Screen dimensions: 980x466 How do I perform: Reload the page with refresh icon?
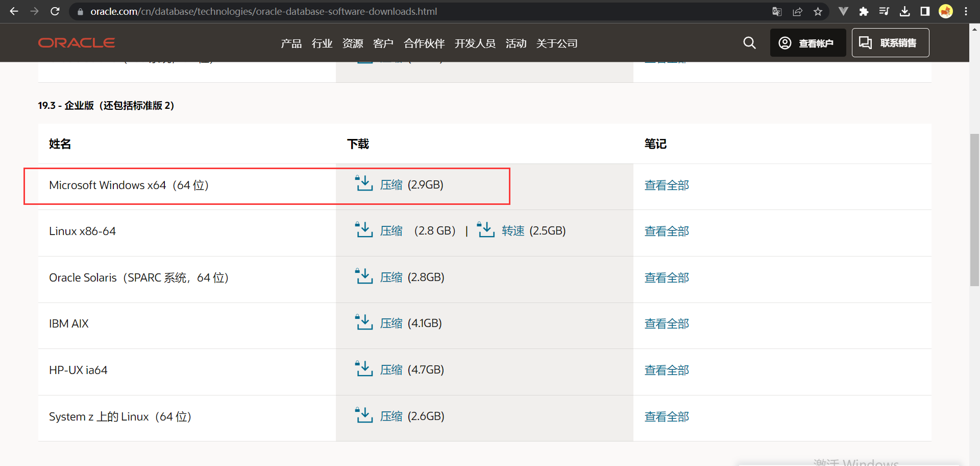[55, 11]
